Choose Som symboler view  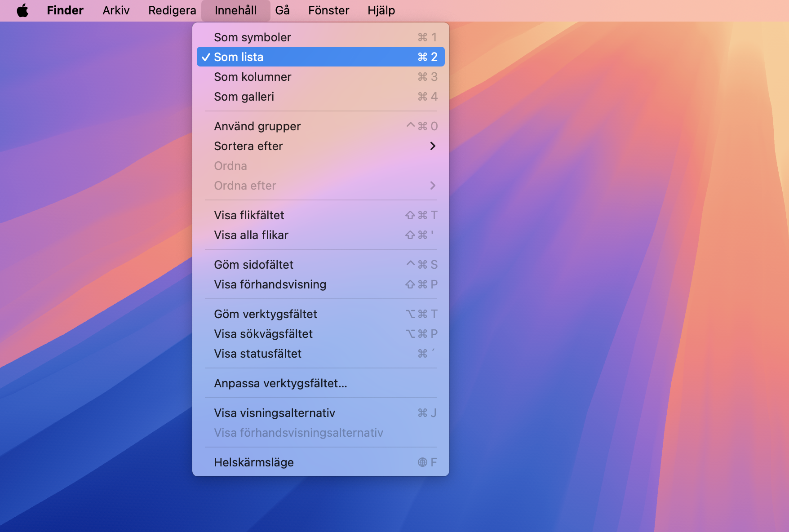point(321,37)
